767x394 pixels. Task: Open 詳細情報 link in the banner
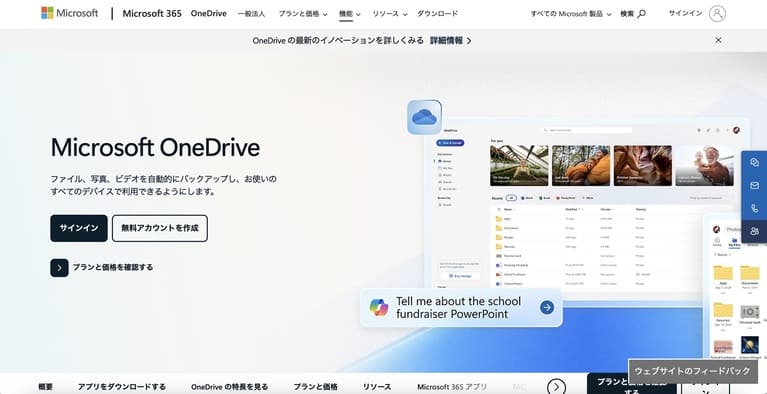click(451, 41)
